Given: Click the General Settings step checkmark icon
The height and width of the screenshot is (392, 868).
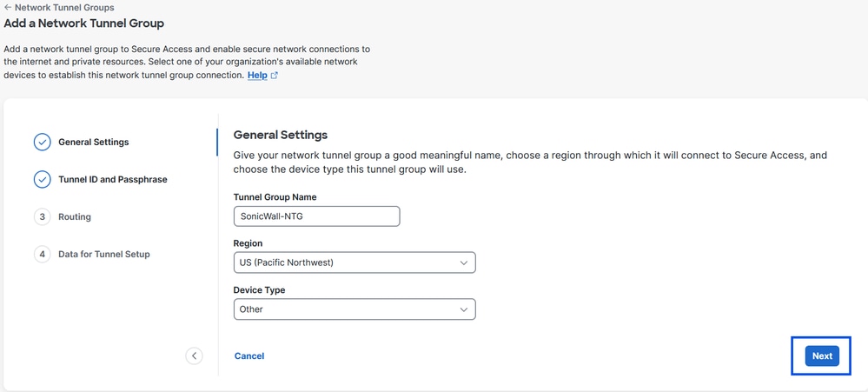Looking at the screenshot, I should [42, 142].
